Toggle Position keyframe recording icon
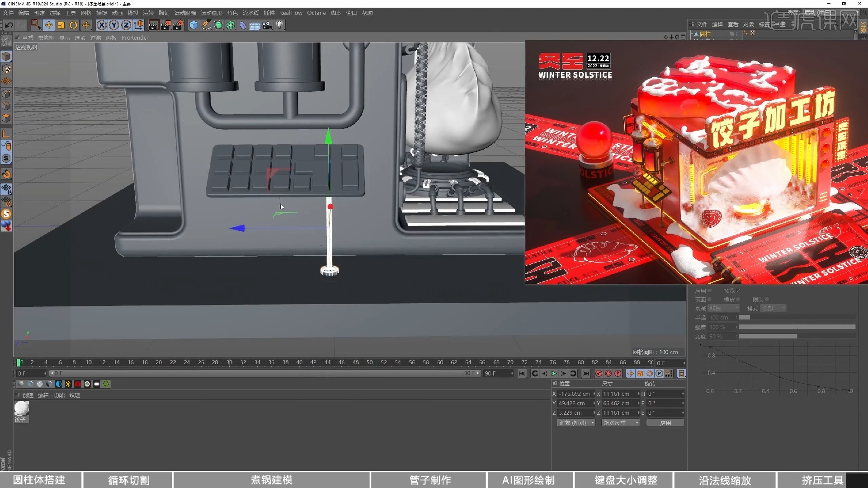The image size is (868, 488). click(x=631, y=374)
